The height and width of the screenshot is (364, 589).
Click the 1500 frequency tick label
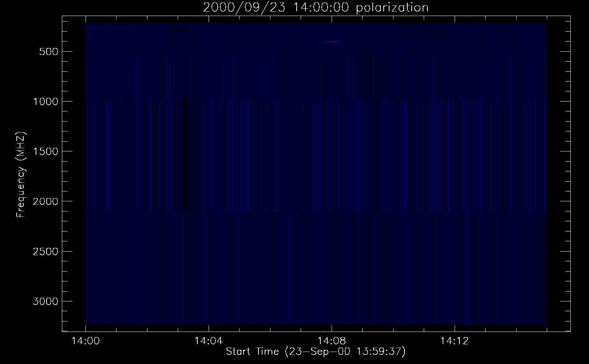pyautogui.click(x=46, y=151)
